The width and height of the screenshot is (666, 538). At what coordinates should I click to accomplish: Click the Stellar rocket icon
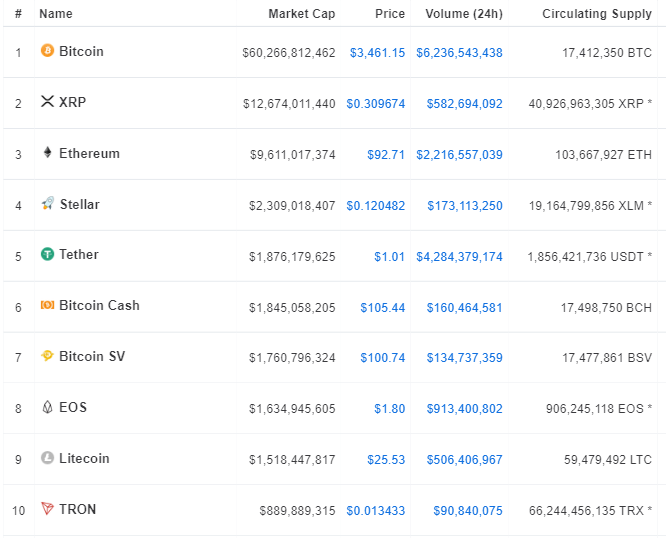pos(47,204)
